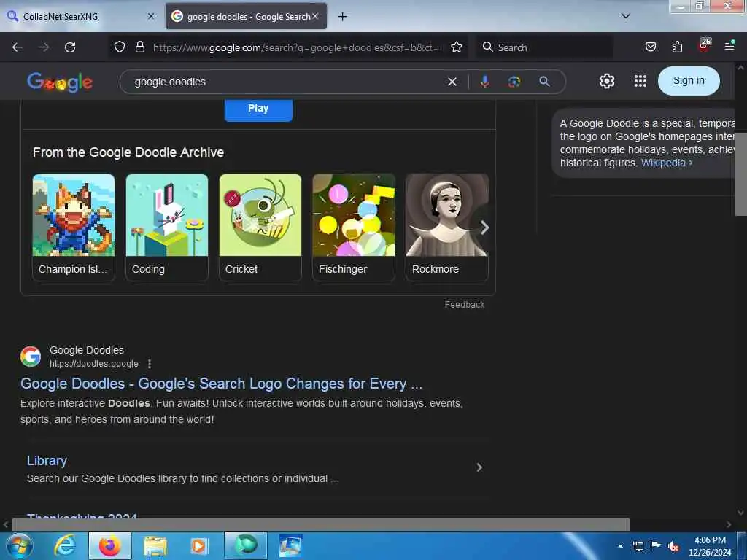Open Action Center flag in tray

pyautogui.click(x=656, y=546)
